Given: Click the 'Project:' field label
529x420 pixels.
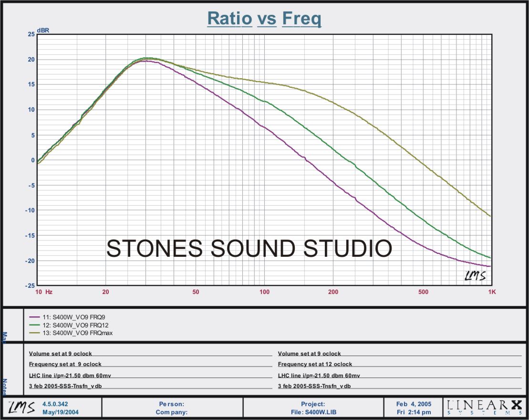Looking at the screenshot, I should click(x=313, y=404).
